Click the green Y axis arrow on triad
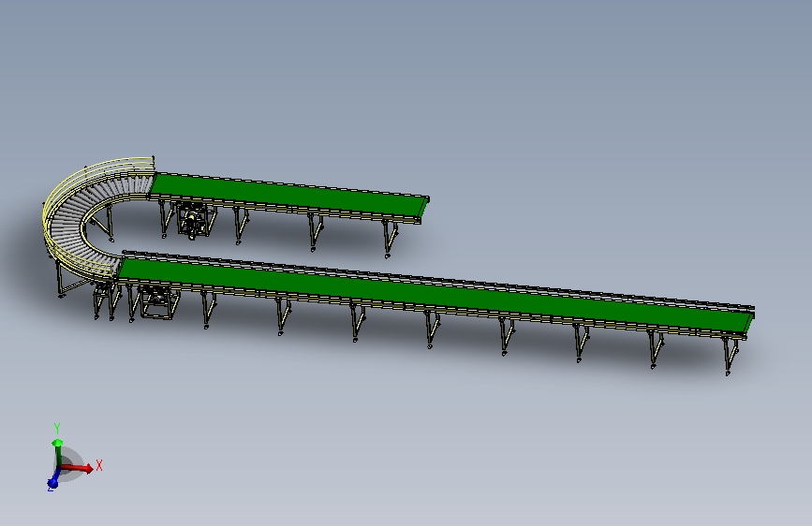The width and height of the screenshot is (812, 526). [x=57, y=453]
